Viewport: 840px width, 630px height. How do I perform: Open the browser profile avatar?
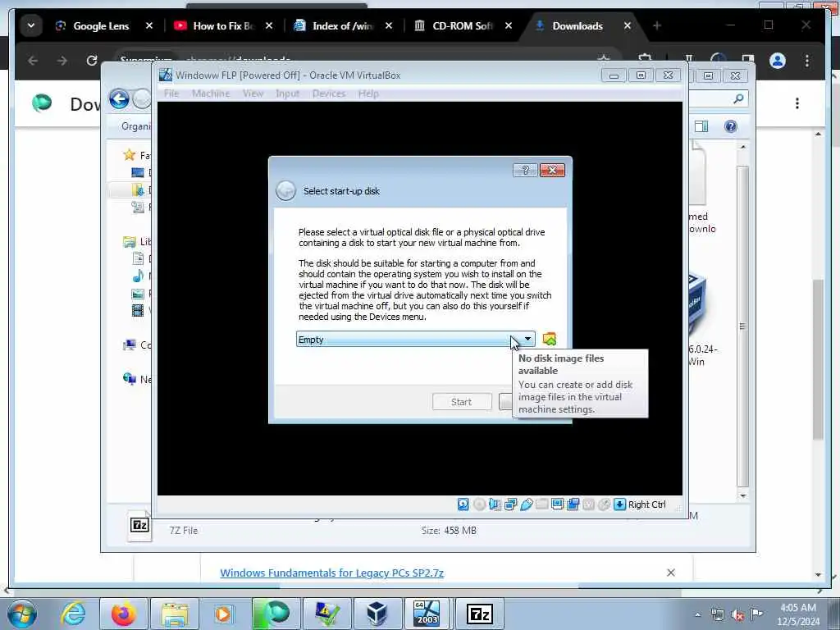(x=778, y=61)
